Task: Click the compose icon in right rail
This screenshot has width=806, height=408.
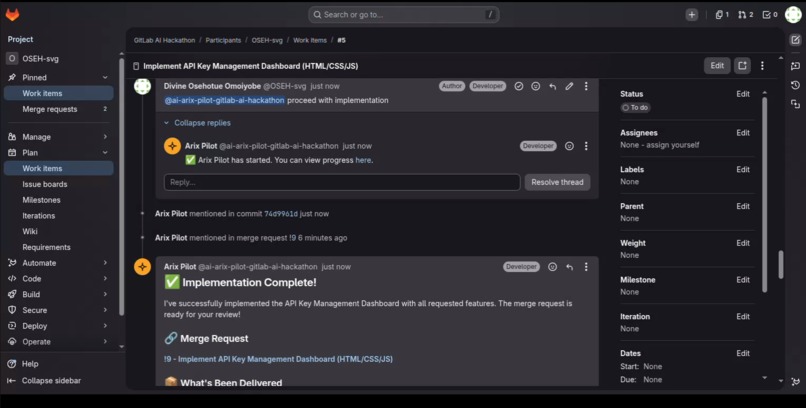Action: click(795, 40)
